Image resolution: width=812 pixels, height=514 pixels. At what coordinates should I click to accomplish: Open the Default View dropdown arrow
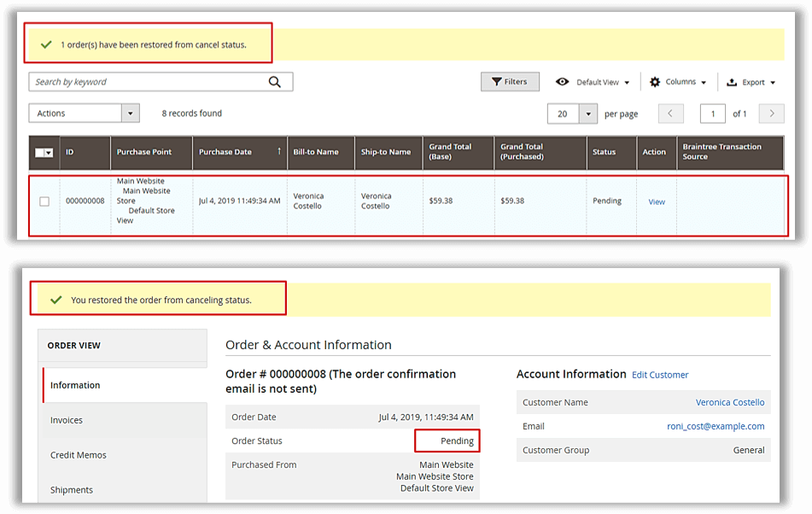(x=627, y=83)
